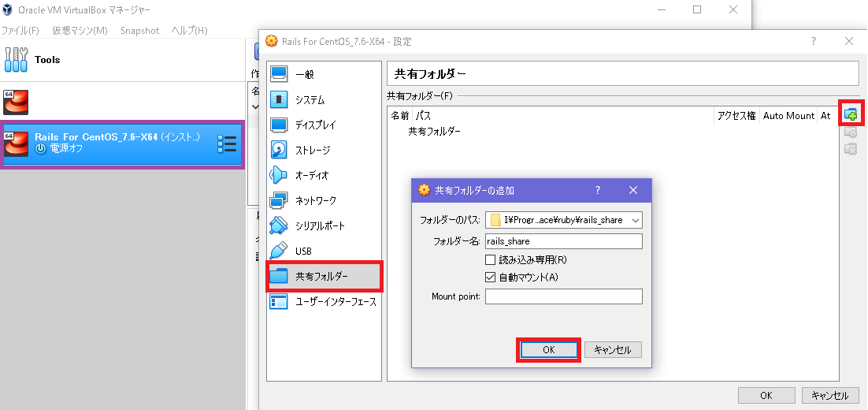This screenshot has width=868, height=410.
Task: Select the シリアルポート settings category
Action: [x=324, y=226]
